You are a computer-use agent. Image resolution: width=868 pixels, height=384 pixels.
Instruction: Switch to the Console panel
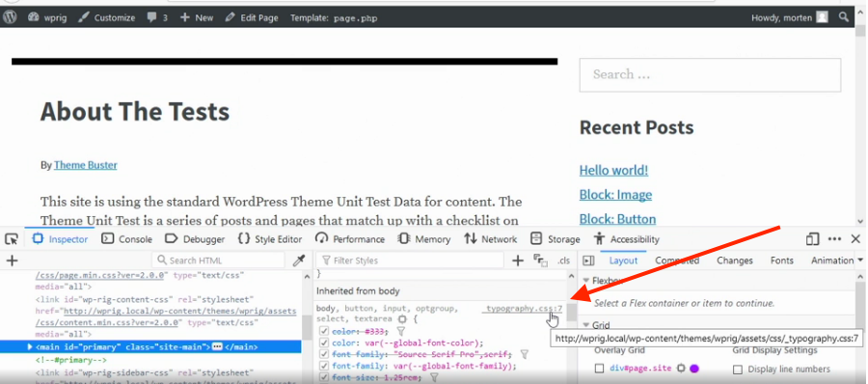click(x=126, y=239)
